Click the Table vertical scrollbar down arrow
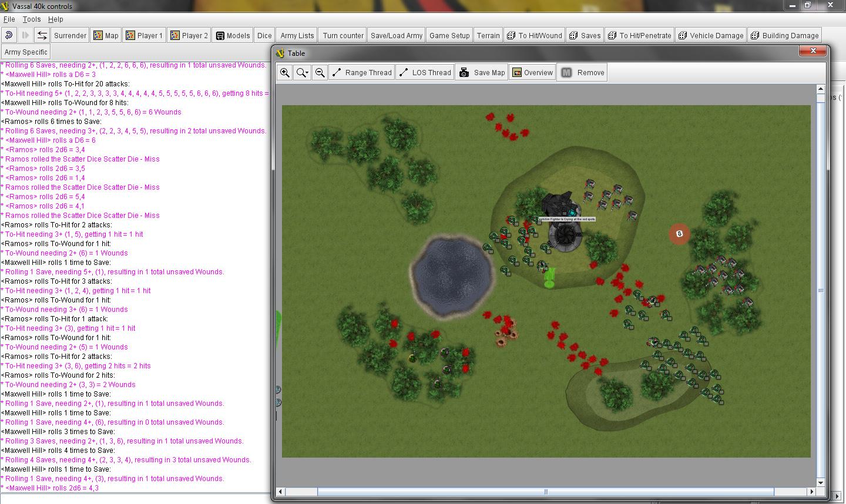The height and width of the screenshot is (504, 846). [821, 483]
